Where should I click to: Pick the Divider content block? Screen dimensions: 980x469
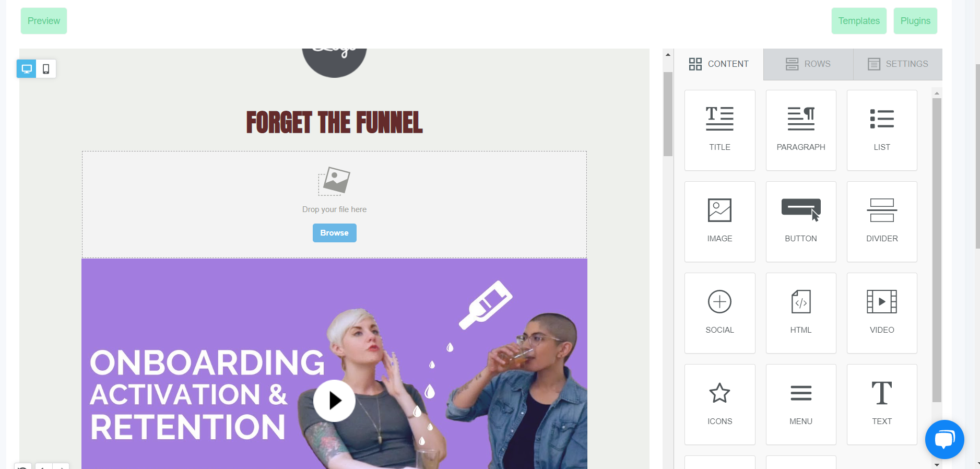[882, 221]
